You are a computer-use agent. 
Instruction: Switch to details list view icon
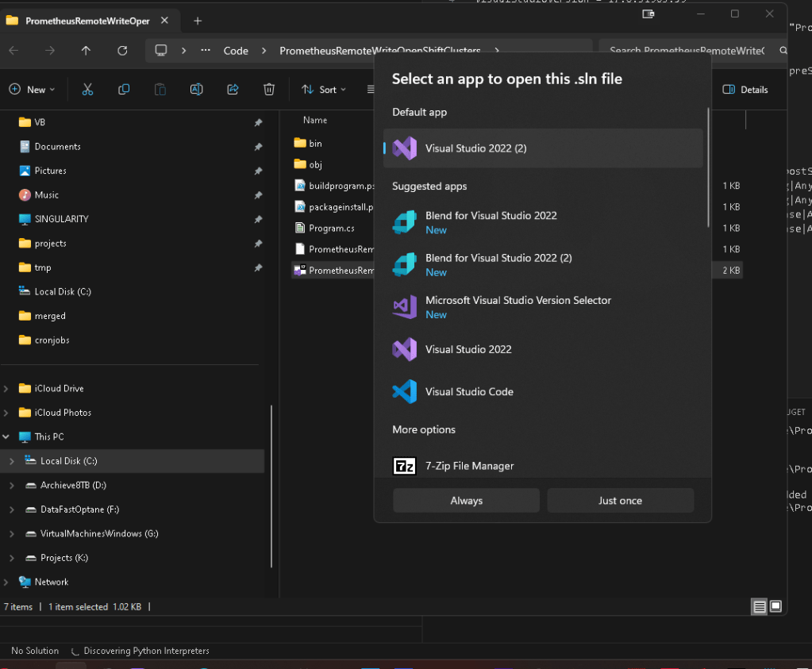pyautogui.click(x=759, y=607)
